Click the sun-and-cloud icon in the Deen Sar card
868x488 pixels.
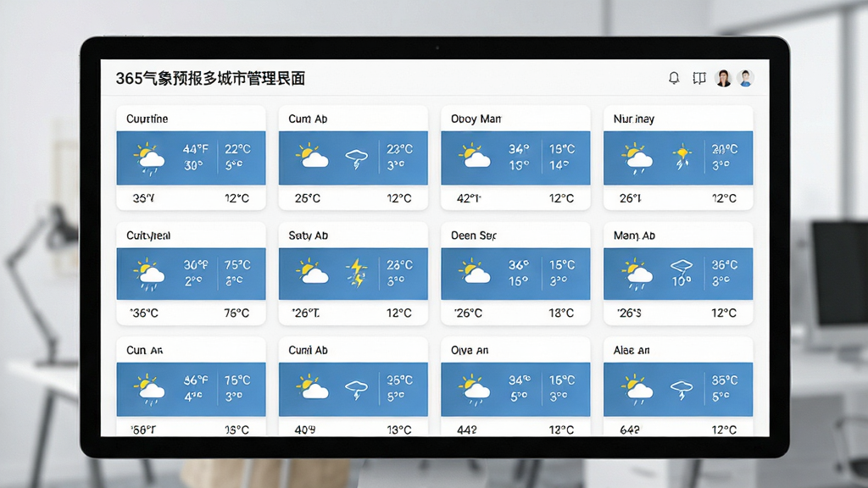[x=475, y=272]
